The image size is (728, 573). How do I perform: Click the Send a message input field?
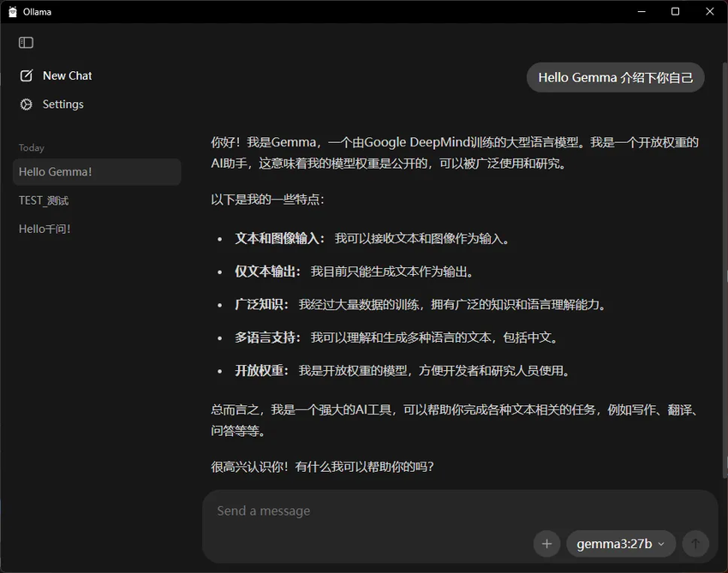click(385, 510)
